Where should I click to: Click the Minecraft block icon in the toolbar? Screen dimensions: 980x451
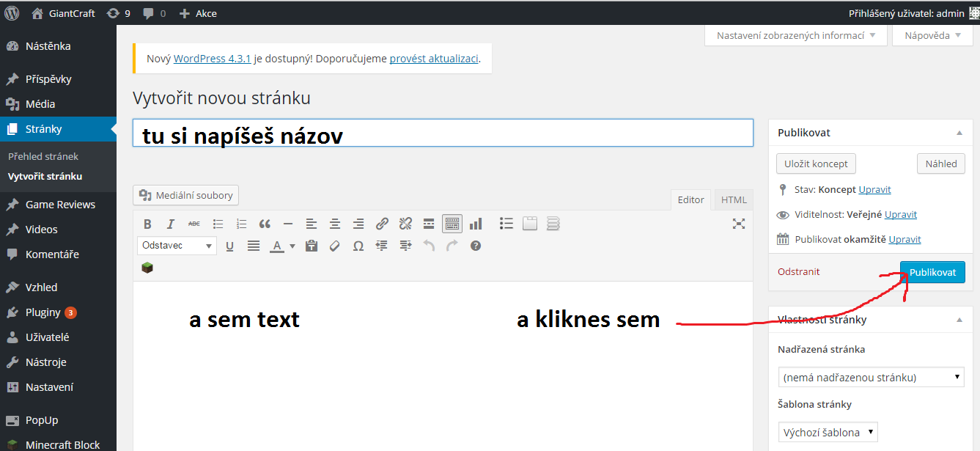click(x=147, y=268)
